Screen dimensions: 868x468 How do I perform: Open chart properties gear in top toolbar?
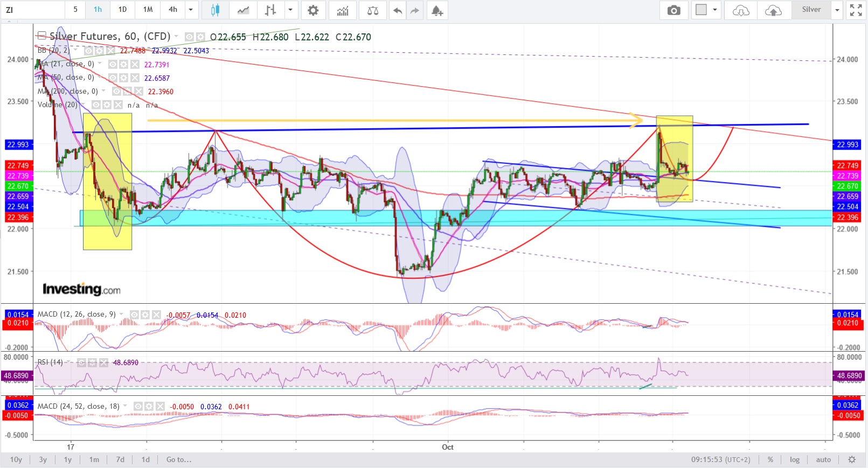pos(313,10)
